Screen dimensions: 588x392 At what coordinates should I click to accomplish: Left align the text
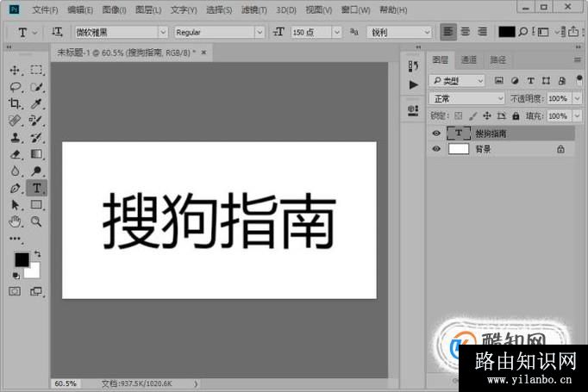click(x=448, y=32)
